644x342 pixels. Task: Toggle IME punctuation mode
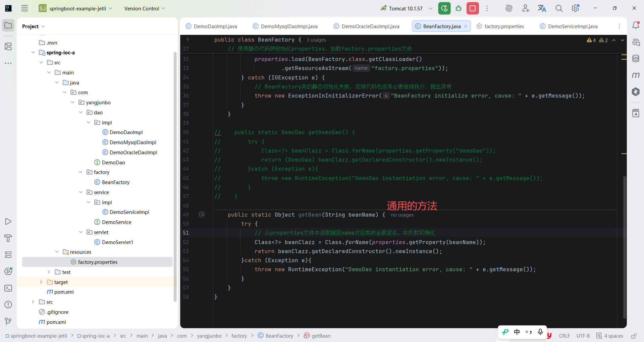click(x=529, y=332)
